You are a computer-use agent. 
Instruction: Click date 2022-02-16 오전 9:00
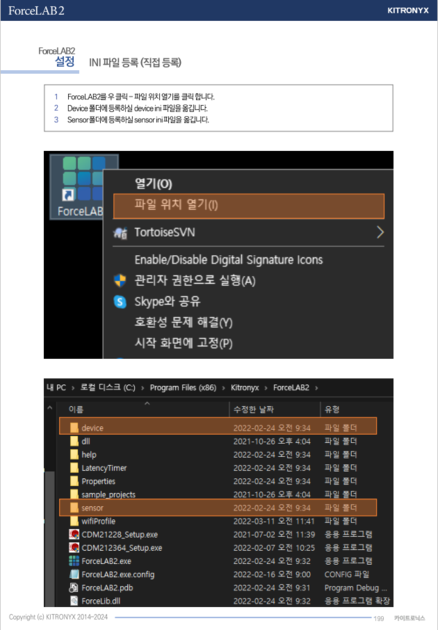click(272, 575)
